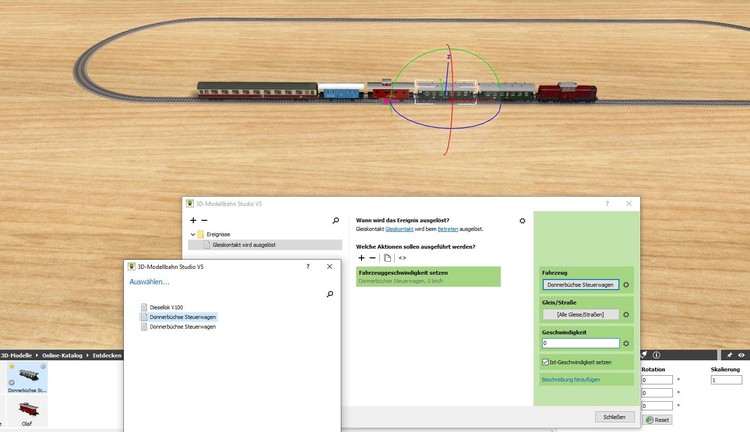Viewport: 750px width, 432px height.
Task: Open the gear options next to Fahrzeug field
Action: (626, 285)
